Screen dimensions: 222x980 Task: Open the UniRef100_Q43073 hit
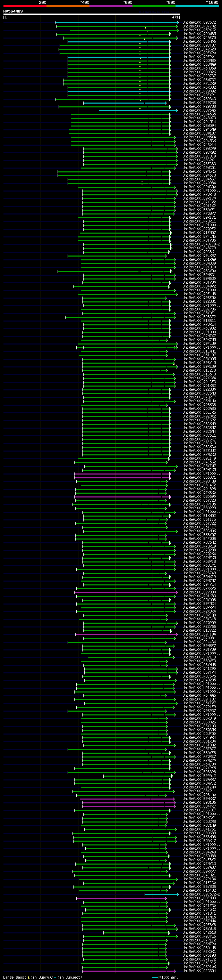(x=199, y=118)
